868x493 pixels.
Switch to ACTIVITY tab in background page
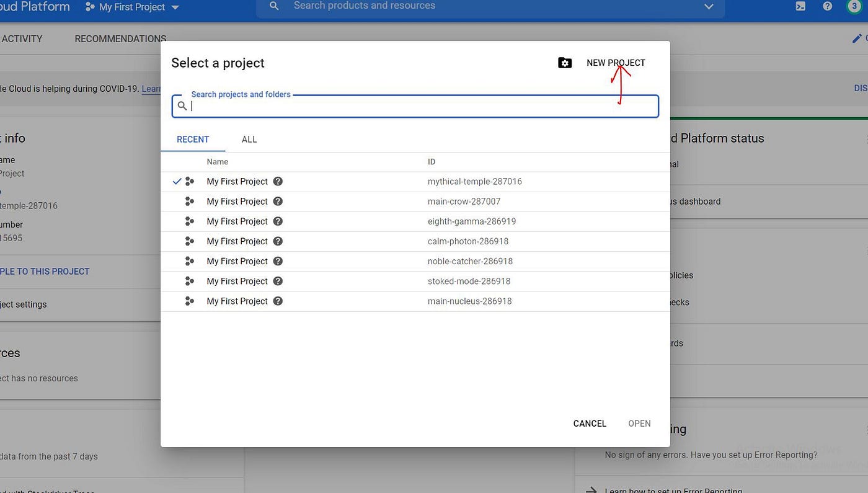[22, 38]
